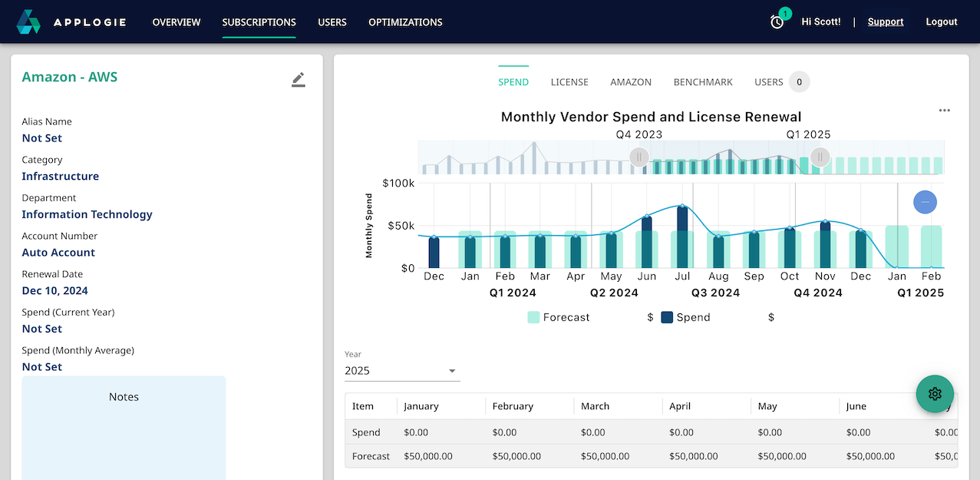
Task: Click the Nov spend bar in chart
Action: pyautogui.click(x=825, y=245)
